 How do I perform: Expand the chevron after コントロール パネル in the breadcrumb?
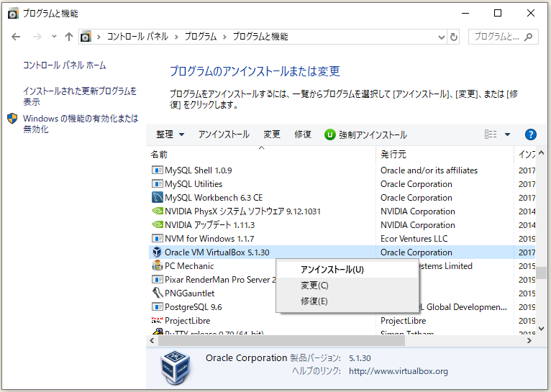176,37
